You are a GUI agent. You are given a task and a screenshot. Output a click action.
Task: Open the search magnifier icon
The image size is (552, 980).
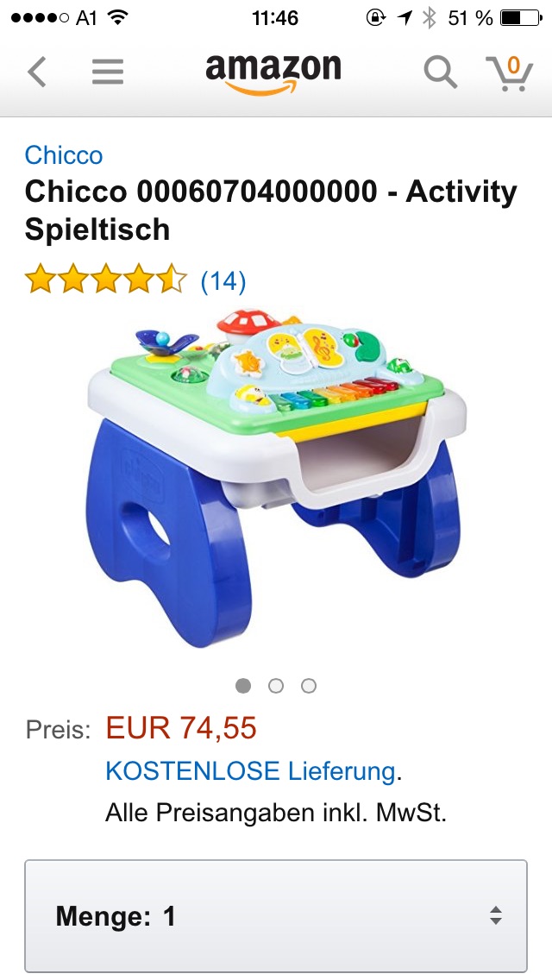[x=441, y=72]
